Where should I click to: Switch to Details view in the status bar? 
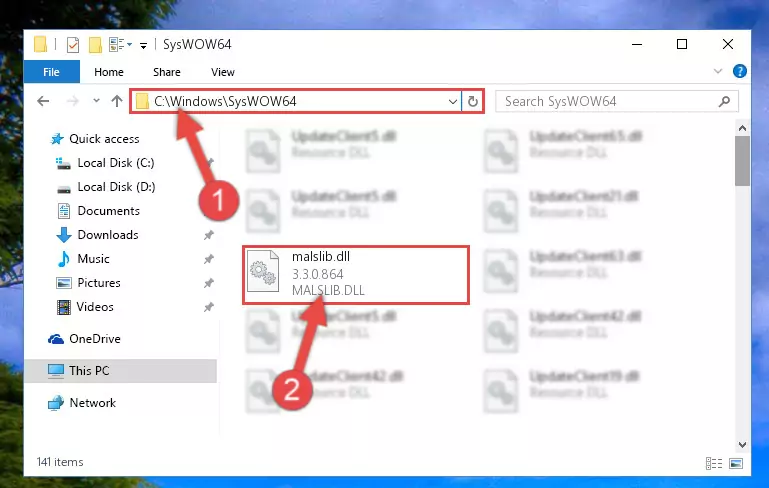click(x=714, y=463)
